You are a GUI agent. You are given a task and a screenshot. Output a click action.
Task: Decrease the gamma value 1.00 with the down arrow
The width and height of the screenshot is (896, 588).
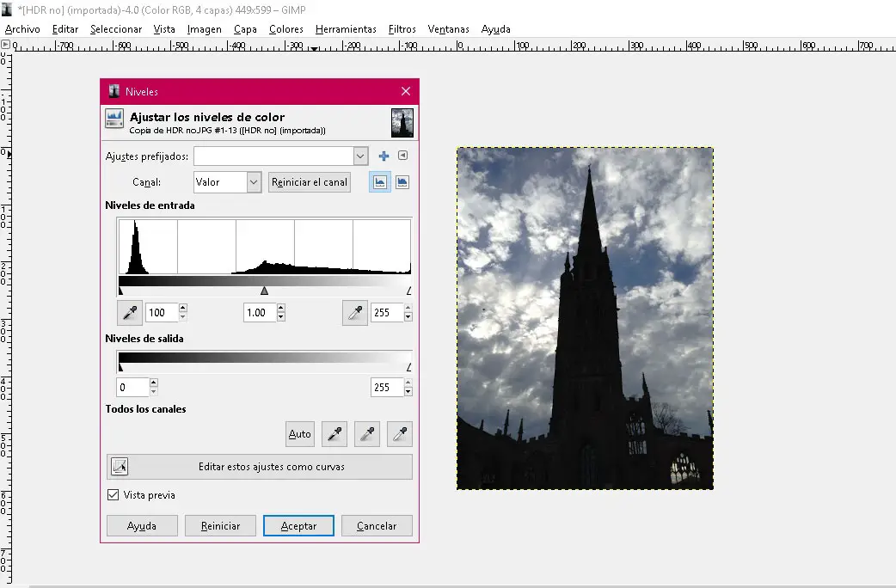click(x=281, y=317)
